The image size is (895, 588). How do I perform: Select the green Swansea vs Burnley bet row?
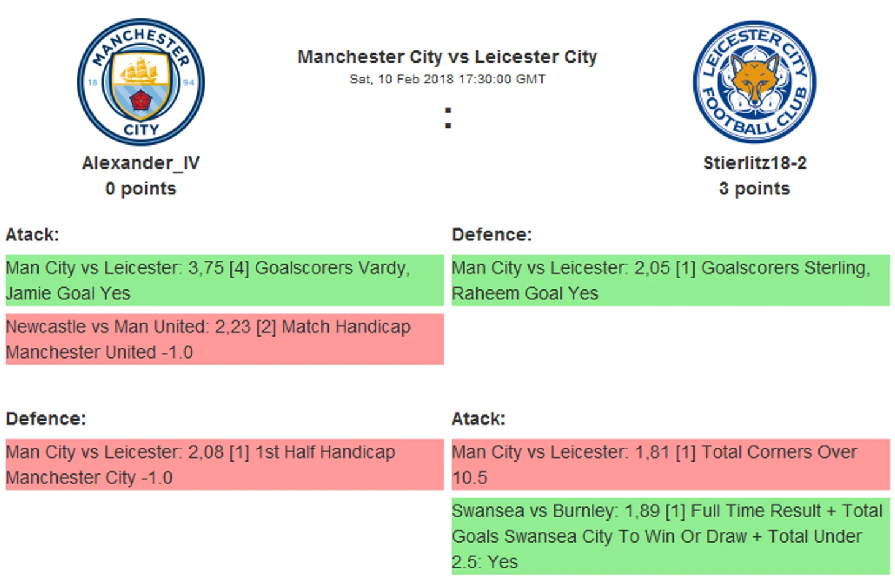(x=670, y=536)
